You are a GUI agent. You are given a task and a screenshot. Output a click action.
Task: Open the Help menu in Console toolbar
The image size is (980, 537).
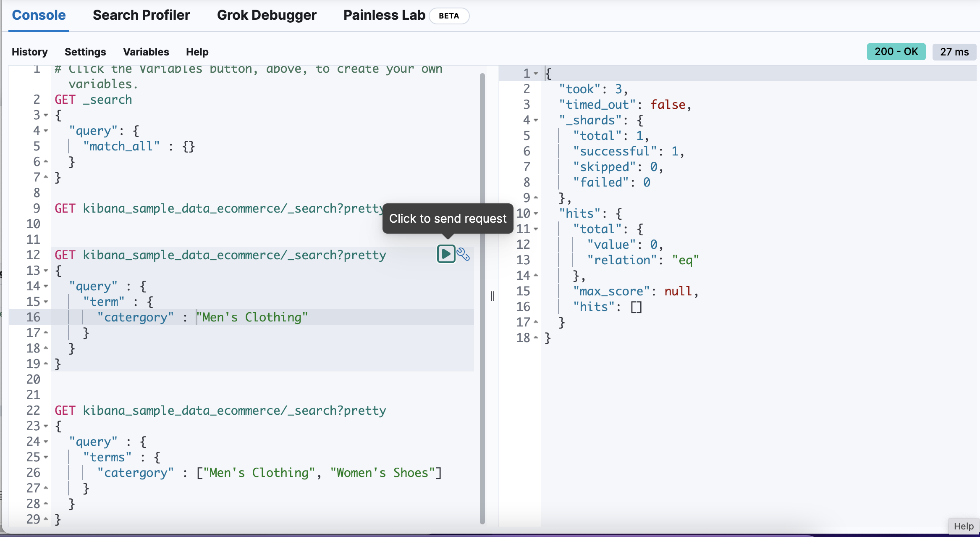197,52
